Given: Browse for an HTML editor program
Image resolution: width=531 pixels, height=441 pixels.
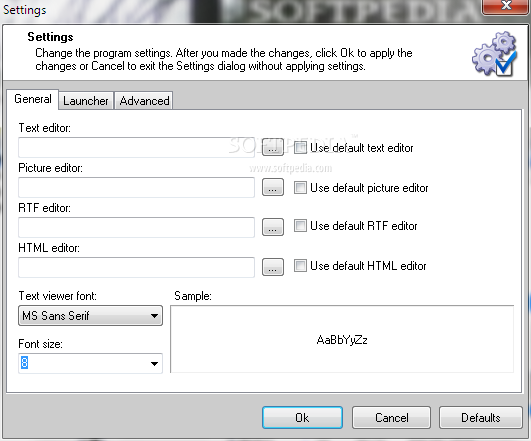Looking at the screenshot, I should click(273, 267).
